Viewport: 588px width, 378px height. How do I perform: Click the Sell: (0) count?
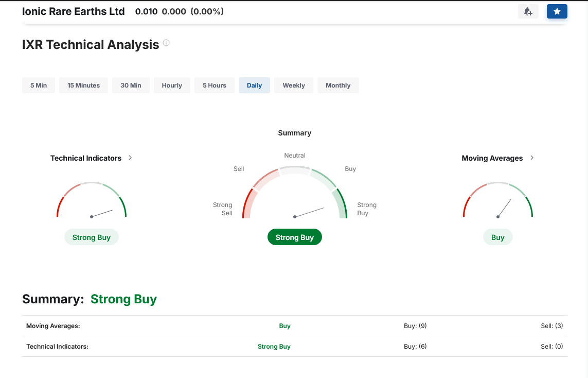pyautogui.click(x=551, y=347)
